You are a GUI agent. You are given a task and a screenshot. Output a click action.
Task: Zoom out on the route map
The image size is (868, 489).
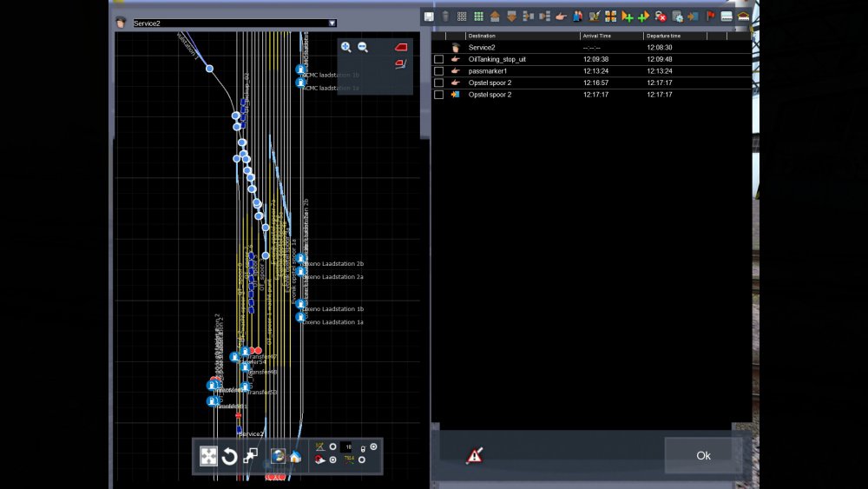click(x=363, y=47)
